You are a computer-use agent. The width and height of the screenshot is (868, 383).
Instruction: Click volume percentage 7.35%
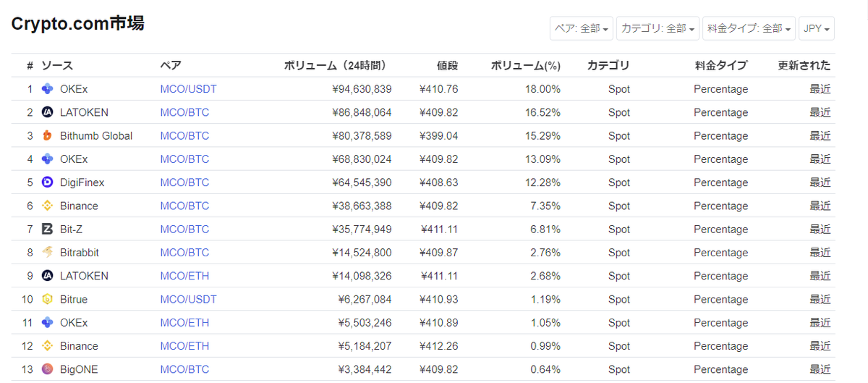[545, 206]
